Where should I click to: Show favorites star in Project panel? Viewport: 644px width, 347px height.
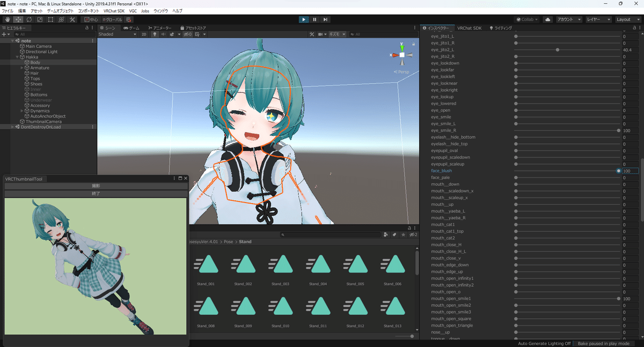(403, 235)
